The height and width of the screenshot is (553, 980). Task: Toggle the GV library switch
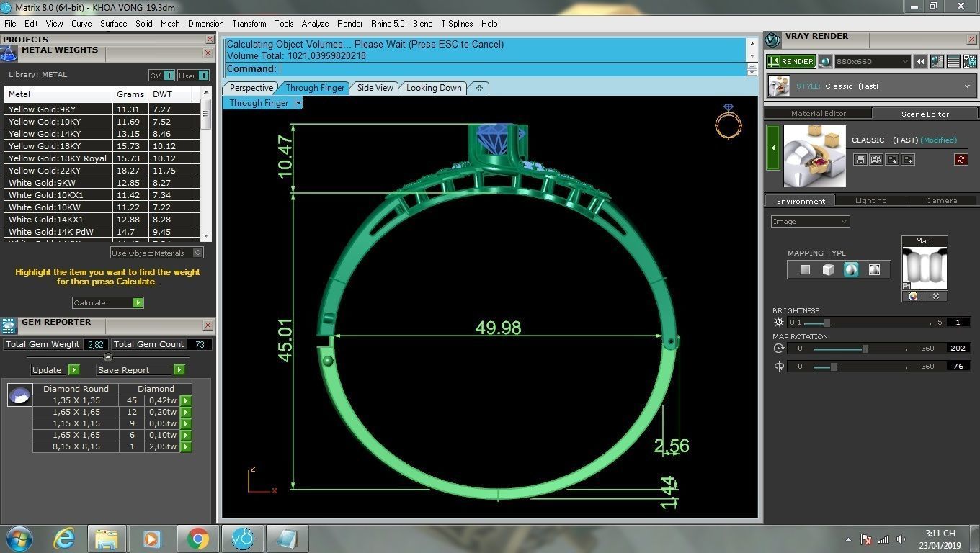click(x=161, y=76)
